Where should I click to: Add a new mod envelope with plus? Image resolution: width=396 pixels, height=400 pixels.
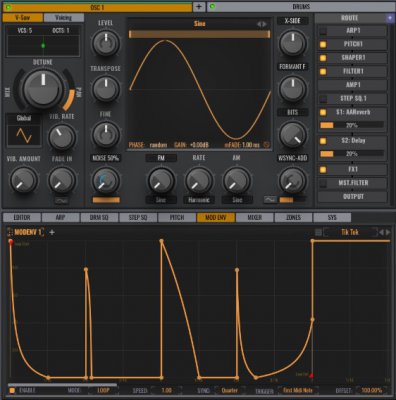tap(52, 232)
